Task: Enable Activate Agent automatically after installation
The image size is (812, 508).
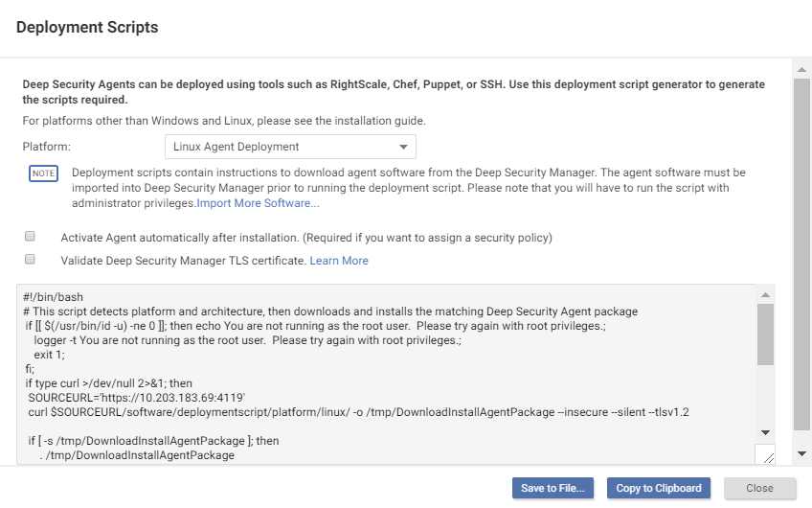Action: point(30,236)
